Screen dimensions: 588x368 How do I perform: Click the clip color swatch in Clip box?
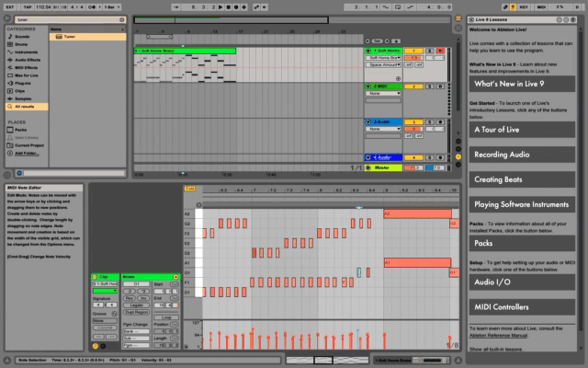pos(105,291)
